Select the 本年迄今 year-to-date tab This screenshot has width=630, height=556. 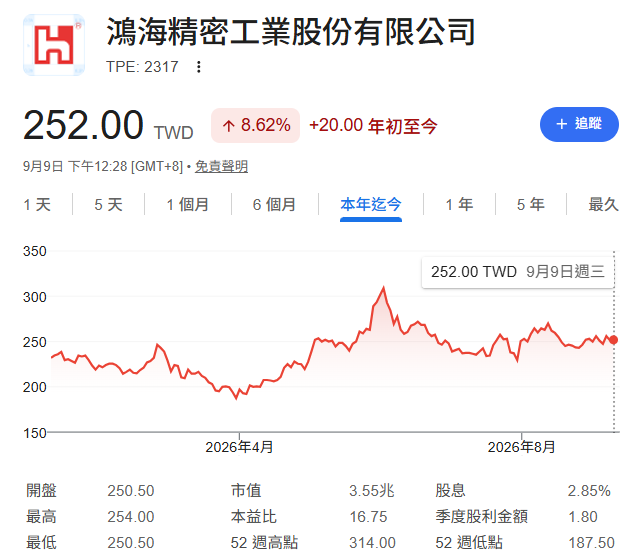coord(371,204)
